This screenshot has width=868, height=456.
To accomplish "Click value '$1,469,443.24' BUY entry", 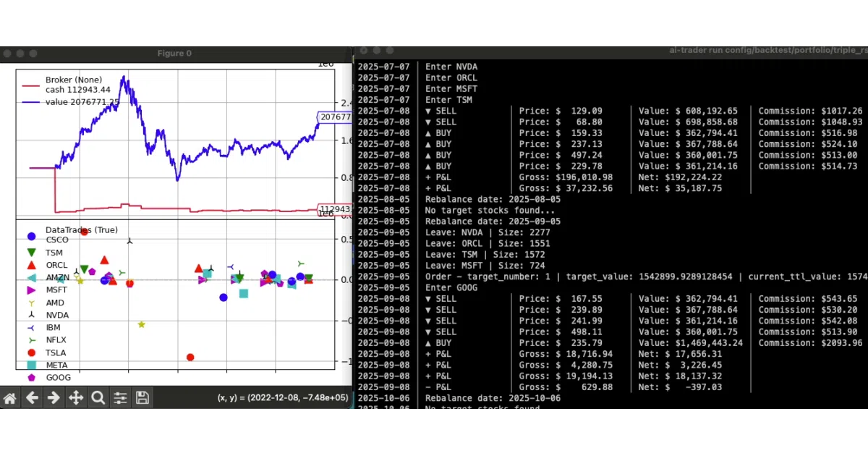I will 710,343.
